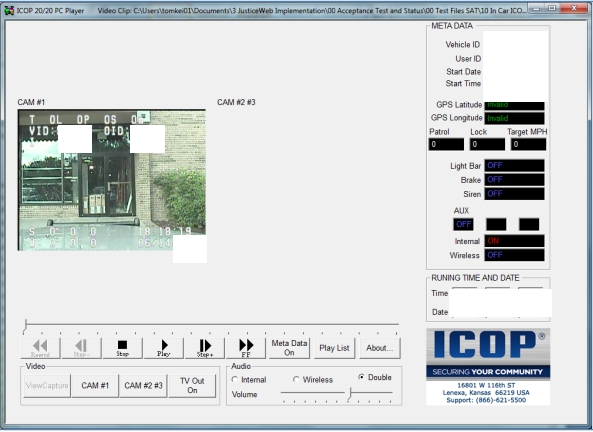Click the "Vehicle ID" label

463,45
